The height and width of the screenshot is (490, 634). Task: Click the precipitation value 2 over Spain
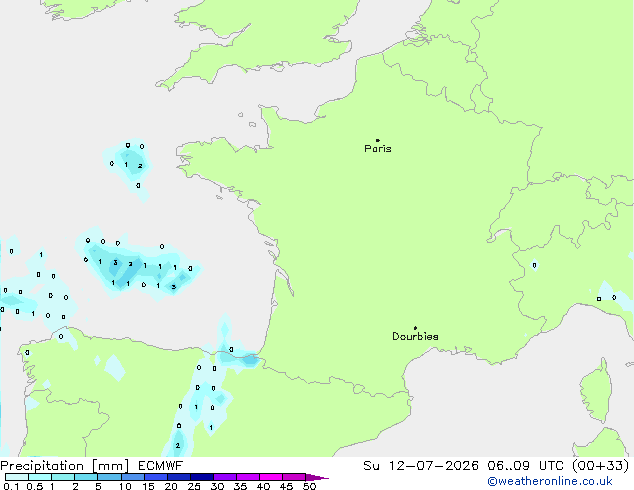(x=178, y=446)
